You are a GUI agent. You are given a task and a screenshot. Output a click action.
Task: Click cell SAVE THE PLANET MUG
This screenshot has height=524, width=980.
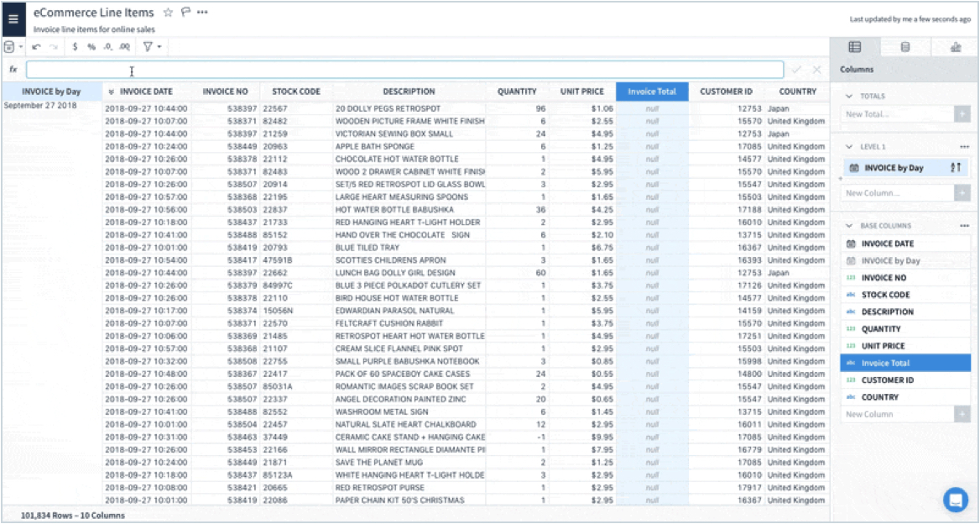coord(409,462)
